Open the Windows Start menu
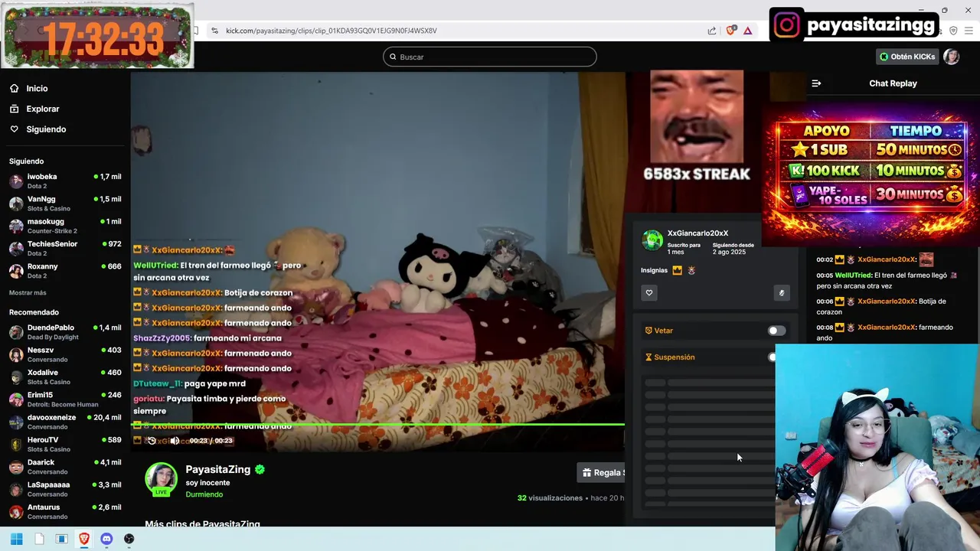Image resolution: width=980 pixels, height=551 pixels. pos(16,539)
